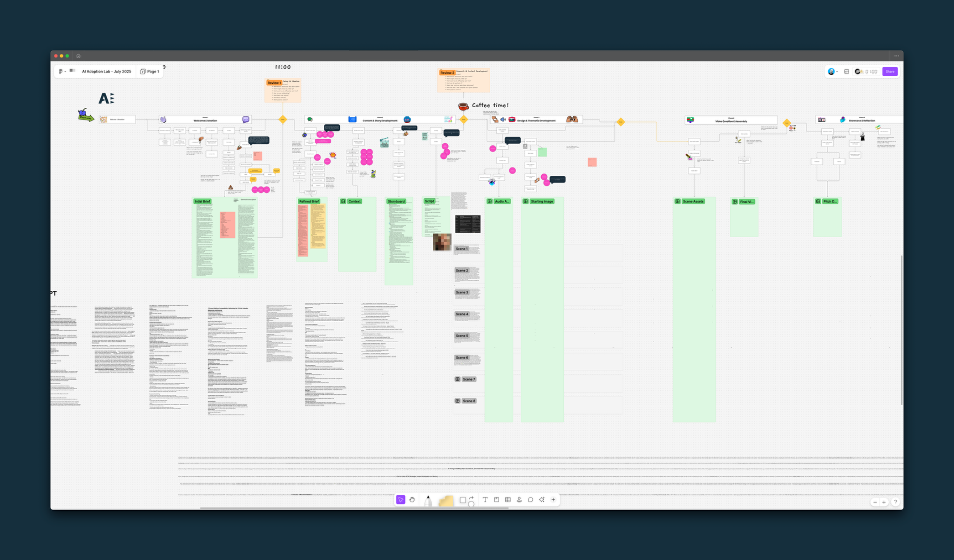Select the hand pan tool
The image size is (954, 560).
pos(412,500)
